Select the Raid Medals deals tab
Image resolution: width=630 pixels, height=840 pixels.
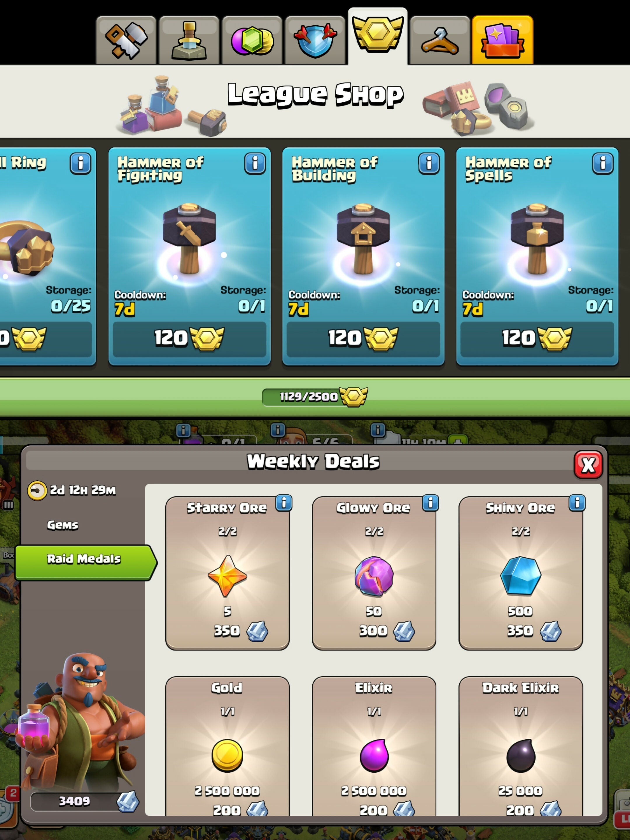tap(86, 562)
